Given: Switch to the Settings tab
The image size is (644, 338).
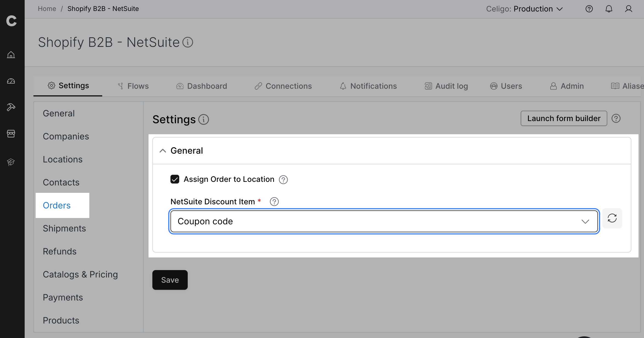Looking at the screenshot, I should point(68,86).
